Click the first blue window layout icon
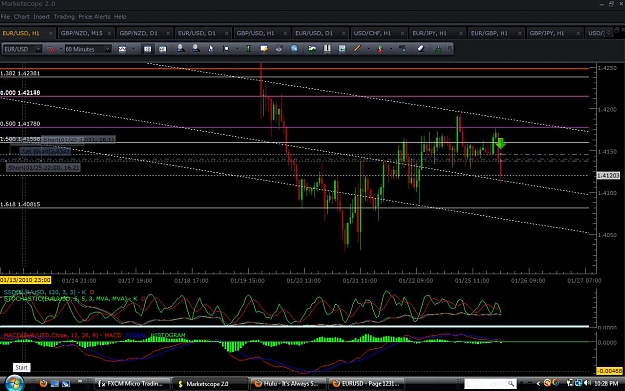The width and height of the screenshot is (625, 391). [147, 49]
